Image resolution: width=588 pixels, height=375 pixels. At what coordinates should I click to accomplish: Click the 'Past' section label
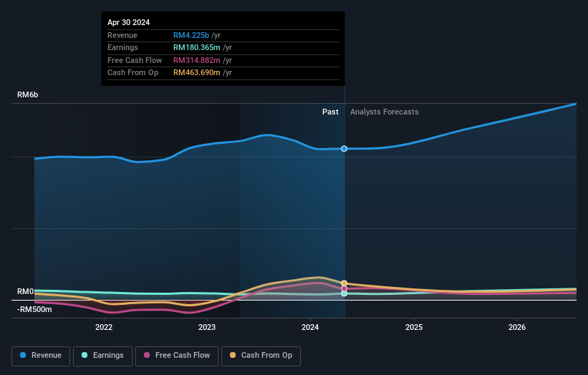[x=330, y=112]
